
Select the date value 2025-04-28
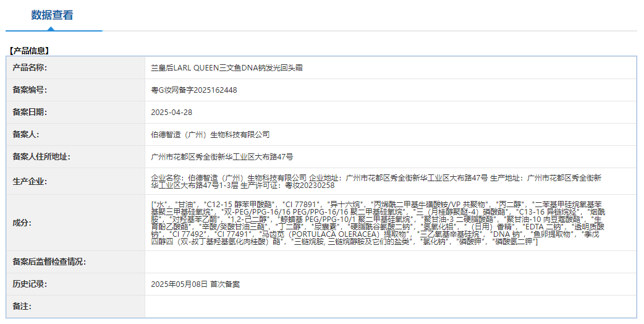coord(171,112)
